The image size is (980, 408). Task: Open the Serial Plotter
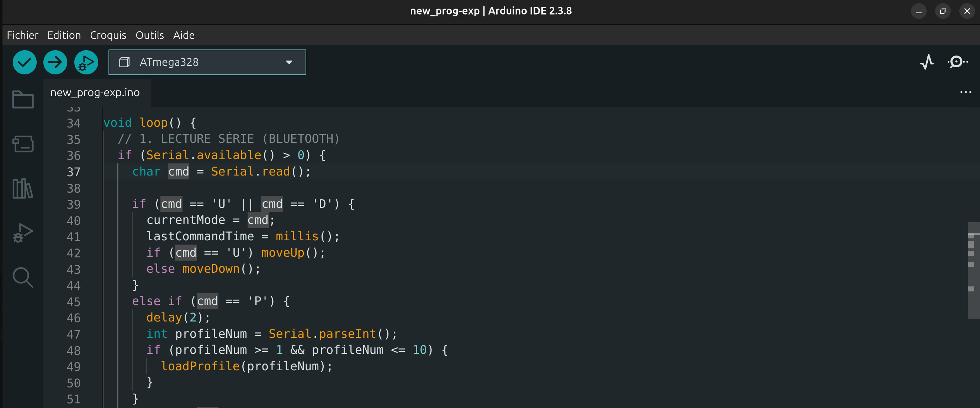(927, 62)
